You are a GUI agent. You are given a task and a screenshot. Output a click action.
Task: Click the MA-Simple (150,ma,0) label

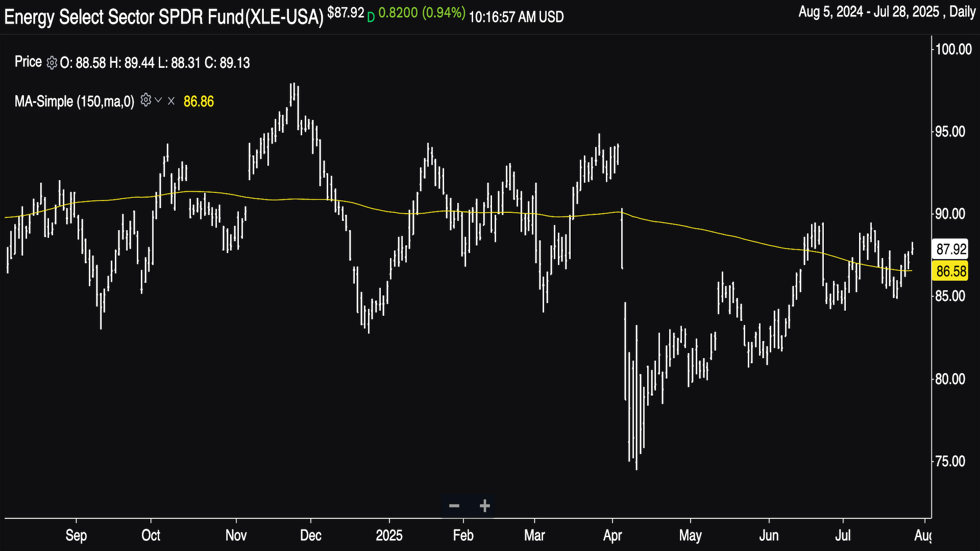coord(75,101)
